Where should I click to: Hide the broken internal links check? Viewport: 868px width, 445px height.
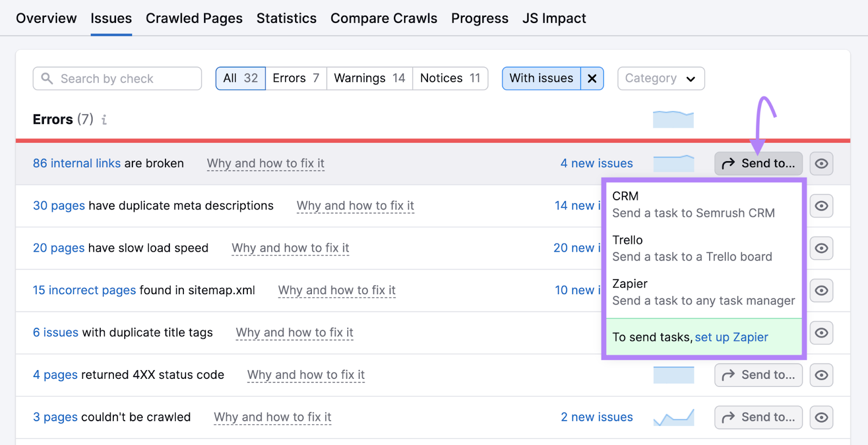coord(821,163)
